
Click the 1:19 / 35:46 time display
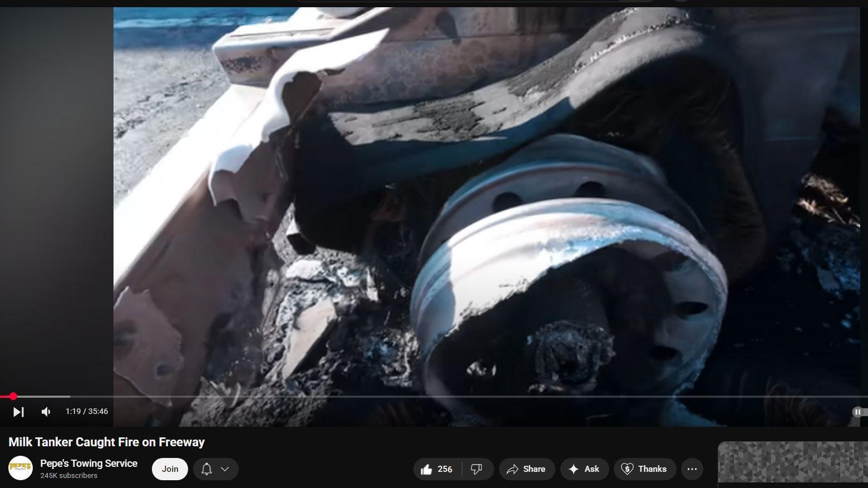tap(87, 412)
